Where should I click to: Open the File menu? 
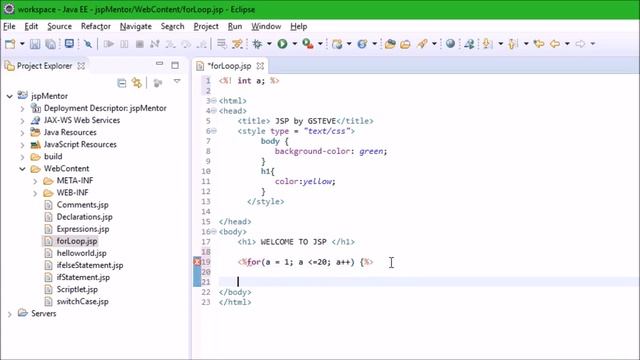point(9,26)
